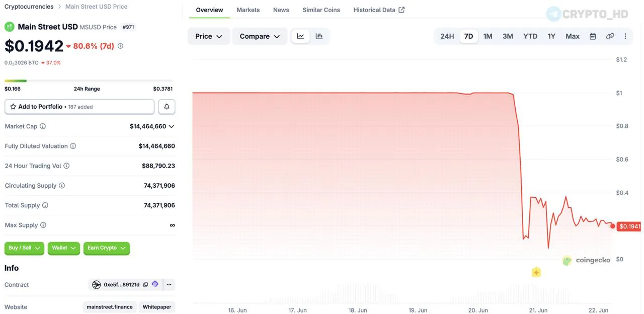The height and width of the screenshot is (314, 644).
Task: Click the CoinGecko logo on chart
Action: click(586, 260)
